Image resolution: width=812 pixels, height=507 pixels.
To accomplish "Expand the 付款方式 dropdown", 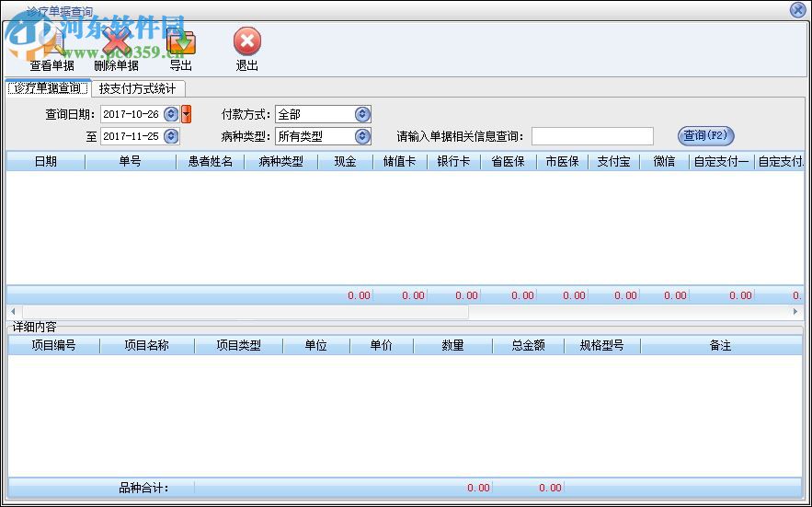I will point(362,114).
